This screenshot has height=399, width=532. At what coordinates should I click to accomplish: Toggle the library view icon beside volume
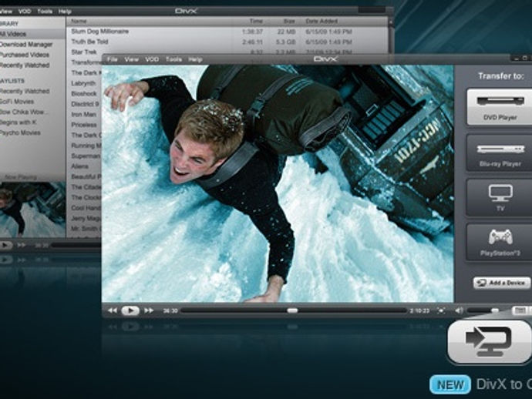click(520, 310)
